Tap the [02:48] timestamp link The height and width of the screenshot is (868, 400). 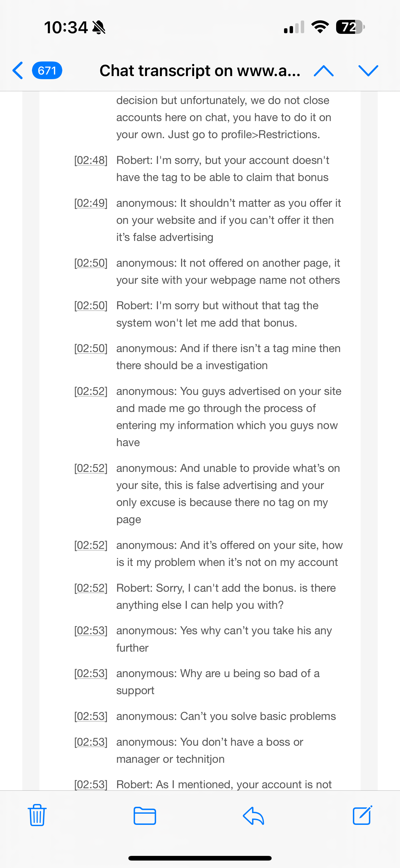(x=91, y=160)
